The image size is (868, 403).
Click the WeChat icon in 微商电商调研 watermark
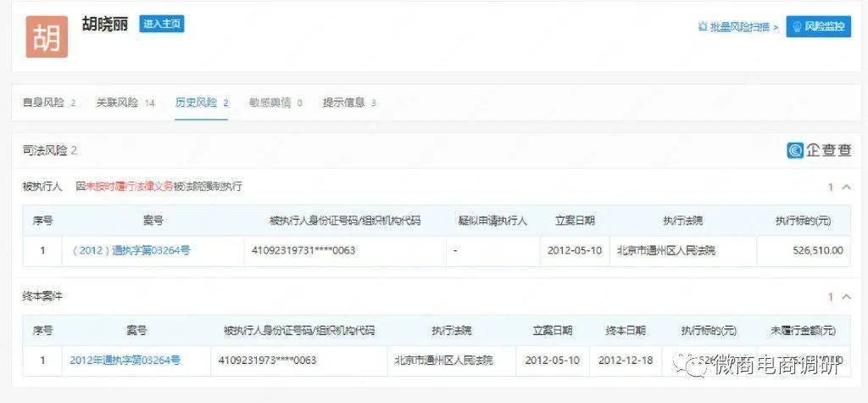coord(699,366)
